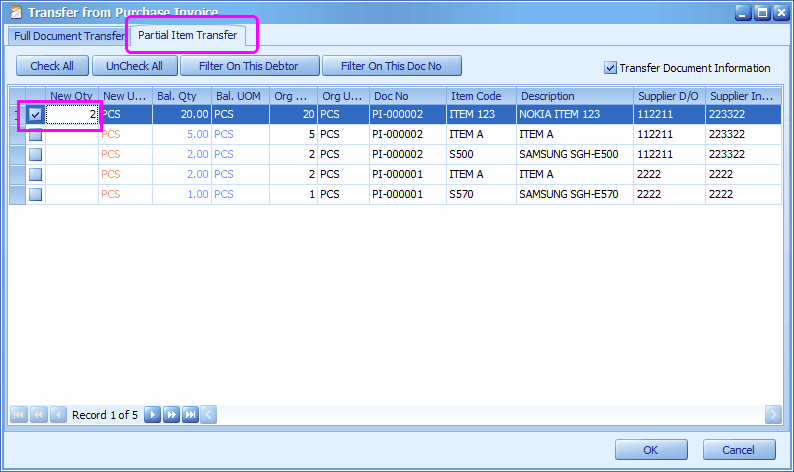794x472 pixels.
Task: Check the SAMSUNG SGH-E570 row checkbox
Action: 35,194
